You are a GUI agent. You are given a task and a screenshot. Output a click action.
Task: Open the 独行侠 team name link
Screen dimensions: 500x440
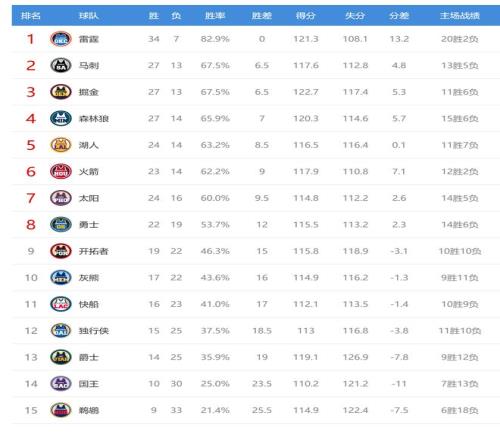(94, 331)
